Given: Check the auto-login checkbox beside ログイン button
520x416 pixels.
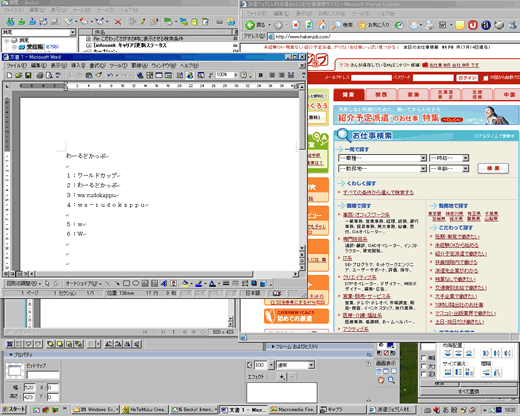Looking at the screenshot, I should (486, 78).
